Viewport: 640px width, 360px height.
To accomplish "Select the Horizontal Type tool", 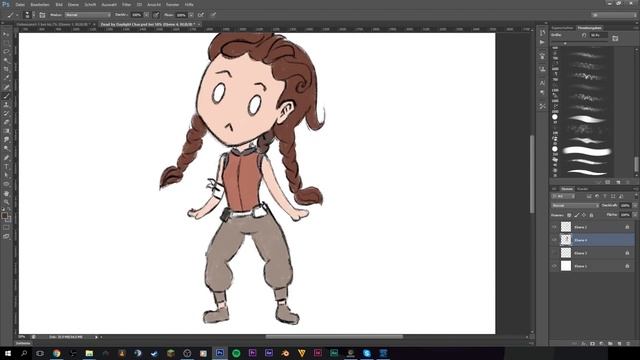I will click(x=6, y=167).
